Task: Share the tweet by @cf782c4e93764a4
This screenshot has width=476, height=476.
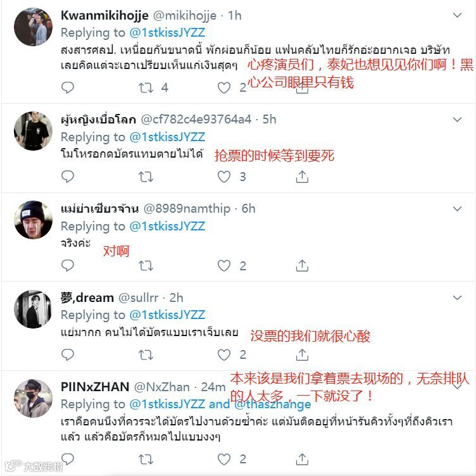Action: [302, 177]
